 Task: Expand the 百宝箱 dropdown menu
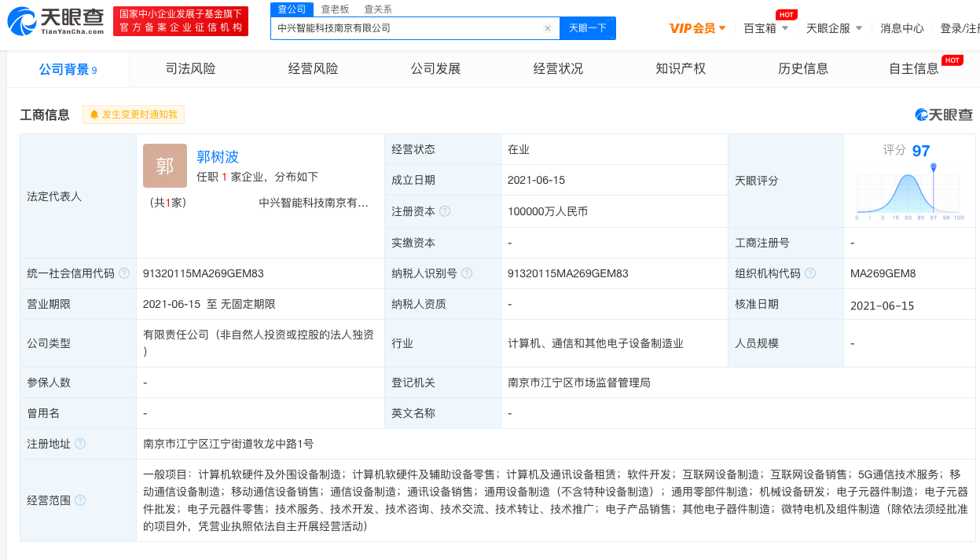click(x=766, y=28)
